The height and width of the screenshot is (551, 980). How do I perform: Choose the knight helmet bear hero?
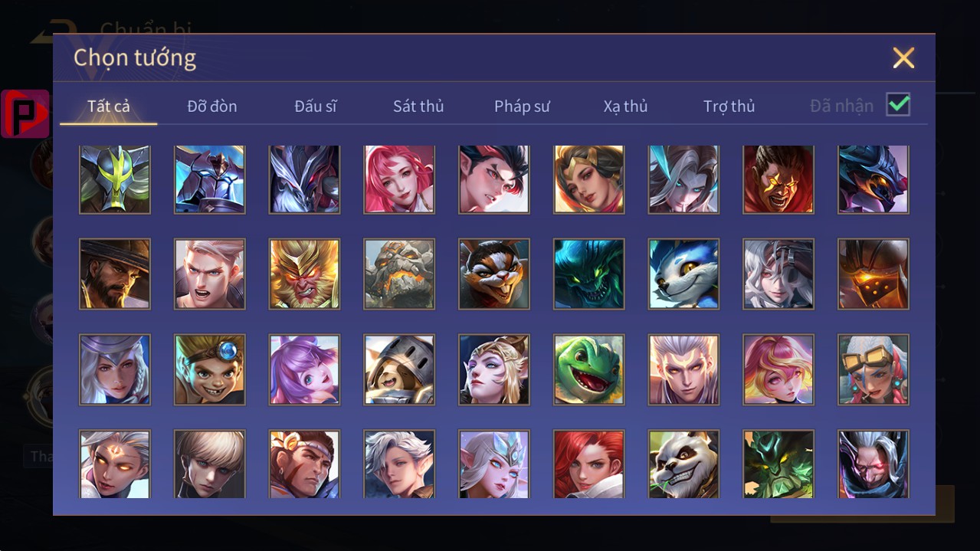399,369
